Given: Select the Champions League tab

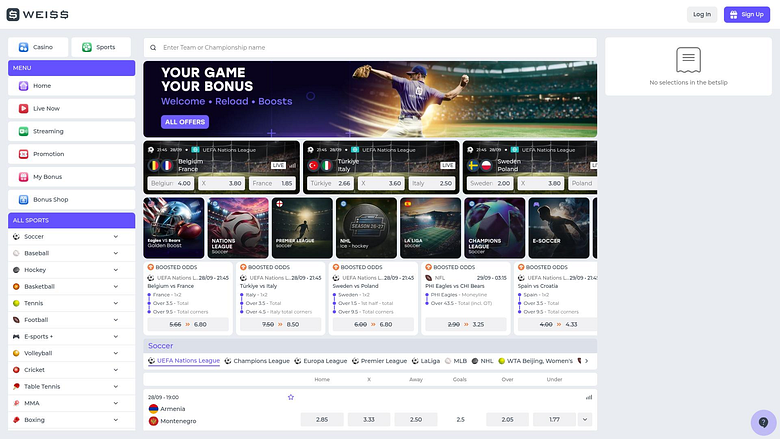Looking at the screenshot, I should click(257, 361).
